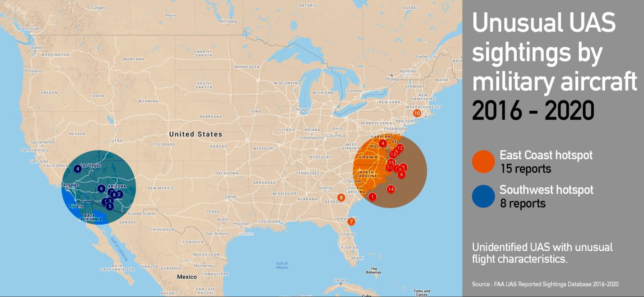Click orange marker 10 near Massachusetts

417,113
